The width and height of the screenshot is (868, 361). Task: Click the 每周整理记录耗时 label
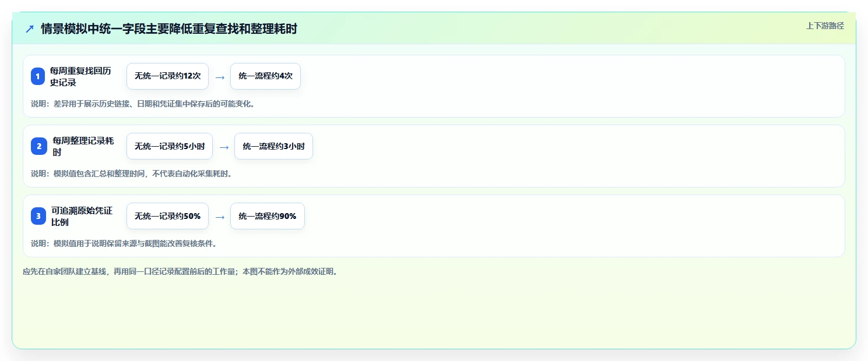tap(83, 146)
